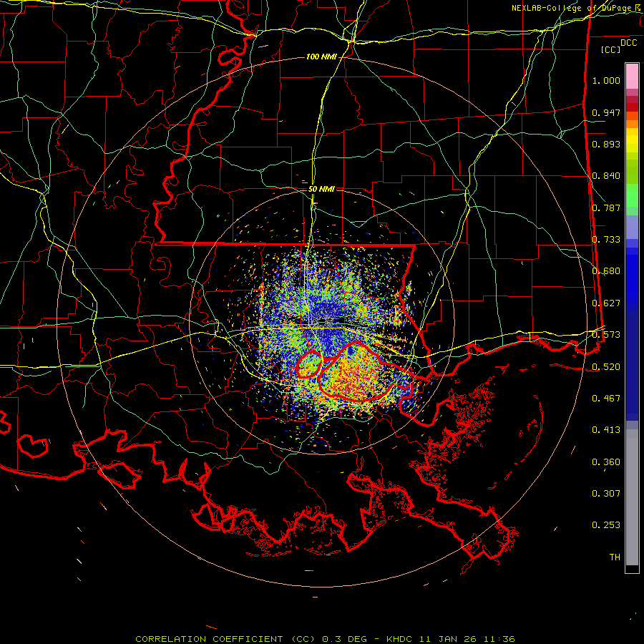Click the DCC product label above the color scale
The width and height of the screenshot is (644, 644).
(628, 43)
